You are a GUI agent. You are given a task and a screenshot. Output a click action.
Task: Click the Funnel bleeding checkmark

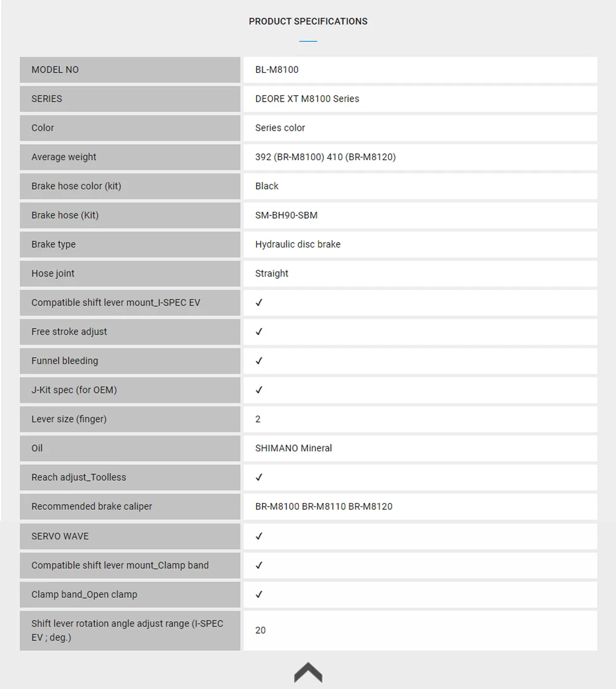(x=259, y=361)
